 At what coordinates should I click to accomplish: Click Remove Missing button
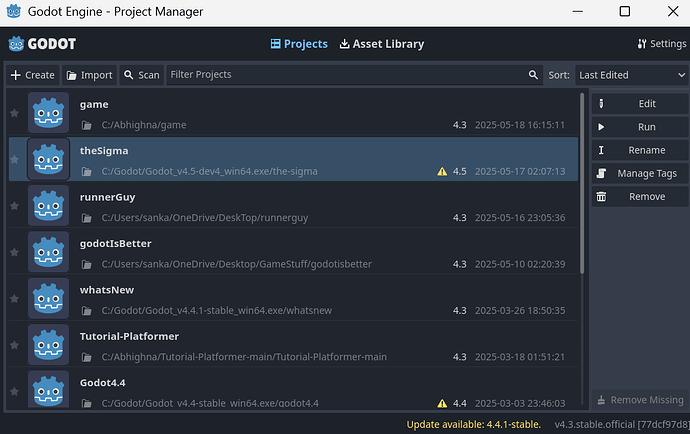tap(640, 400)
